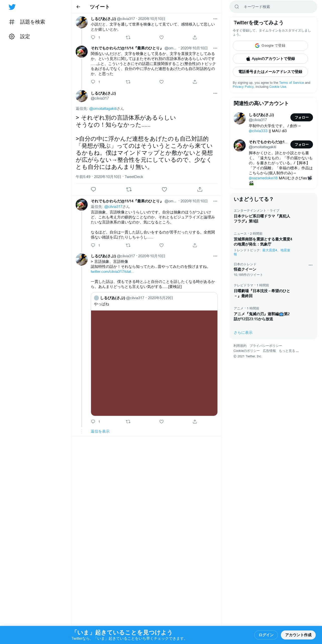Image resolution: width=322 pixels, height=644 pixels.
Task: Click the ログイン button
Action: 266,635
